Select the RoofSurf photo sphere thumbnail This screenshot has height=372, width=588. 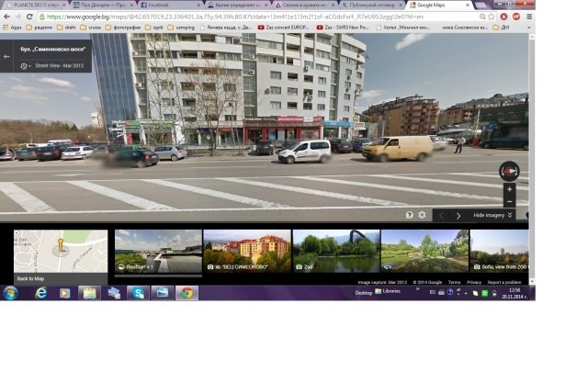pos(158,251)
